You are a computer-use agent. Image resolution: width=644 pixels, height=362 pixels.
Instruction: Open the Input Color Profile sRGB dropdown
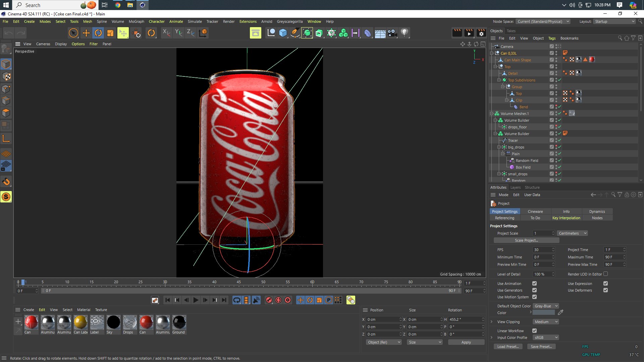point(546,338)
